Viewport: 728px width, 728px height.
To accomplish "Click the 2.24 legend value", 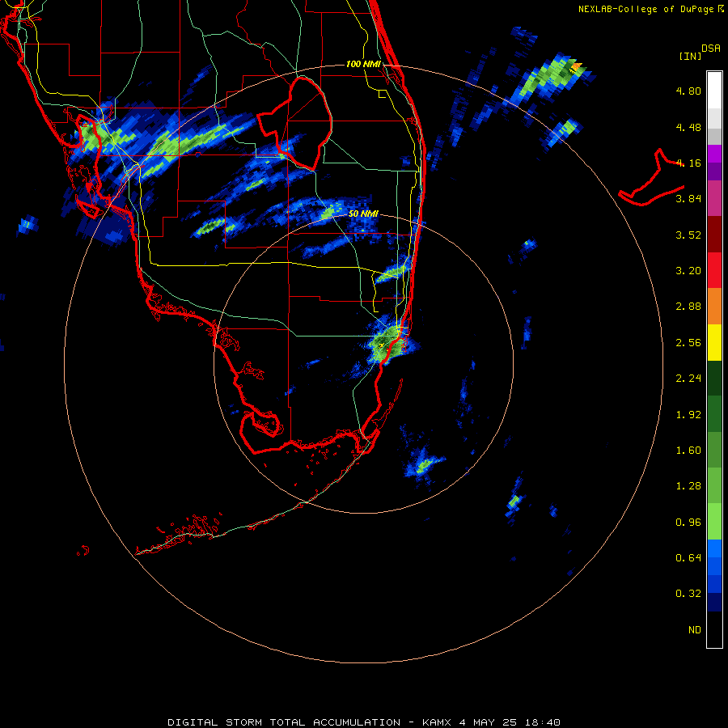I will click(x=688, y=379).
